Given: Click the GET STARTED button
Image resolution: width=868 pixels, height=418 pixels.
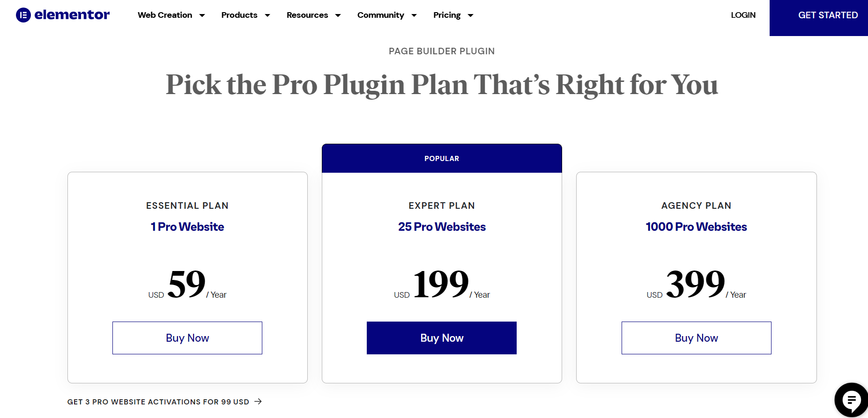Looking at the screenshot, I should [x=828, y=15].
